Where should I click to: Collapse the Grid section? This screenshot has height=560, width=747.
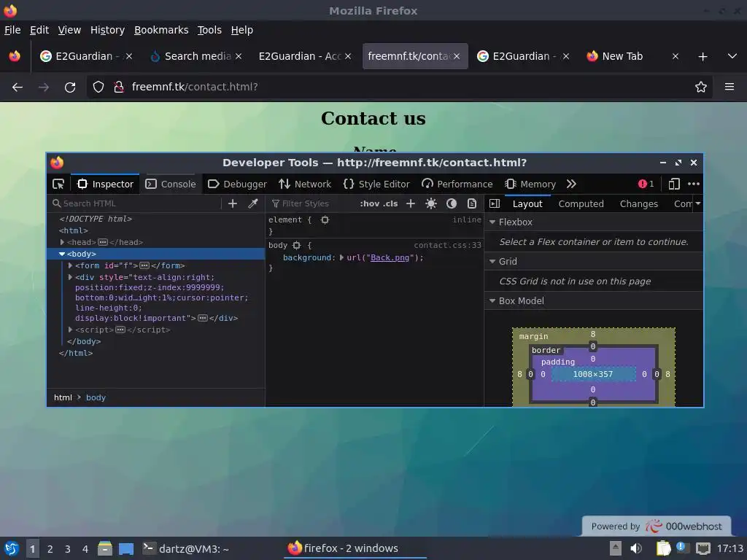[x=492, y=262]
